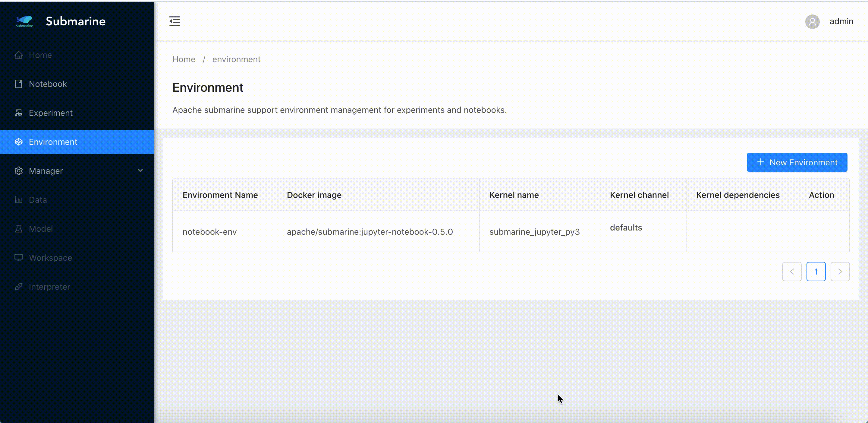Click the Home house icon in sidebar

pyautogui.click(x=18, y=55)
